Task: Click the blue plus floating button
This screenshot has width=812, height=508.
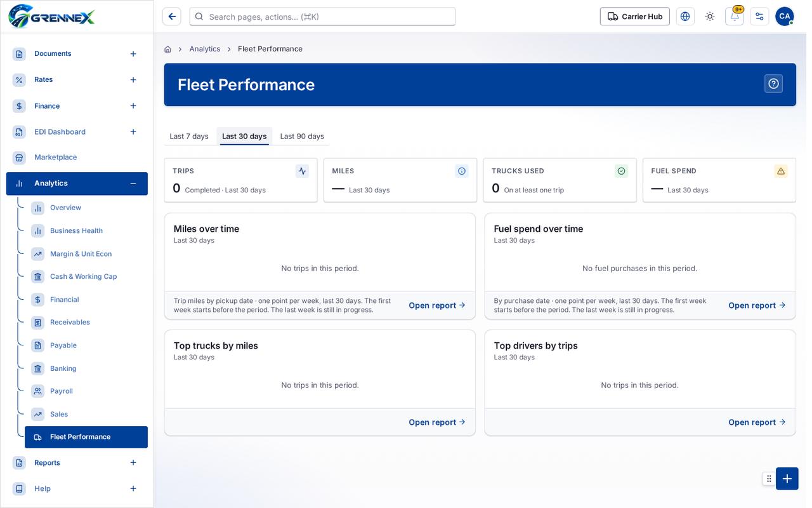Action: (787, 479)
